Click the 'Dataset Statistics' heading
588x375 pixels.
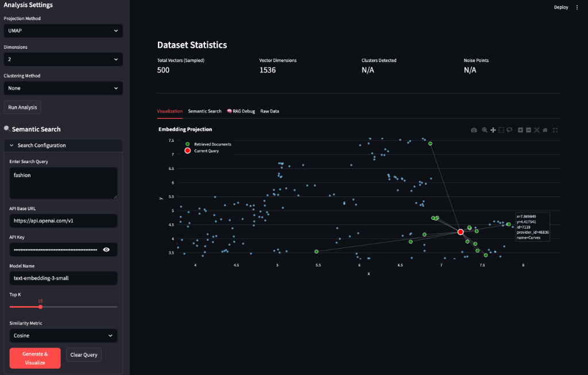(192, 45)
